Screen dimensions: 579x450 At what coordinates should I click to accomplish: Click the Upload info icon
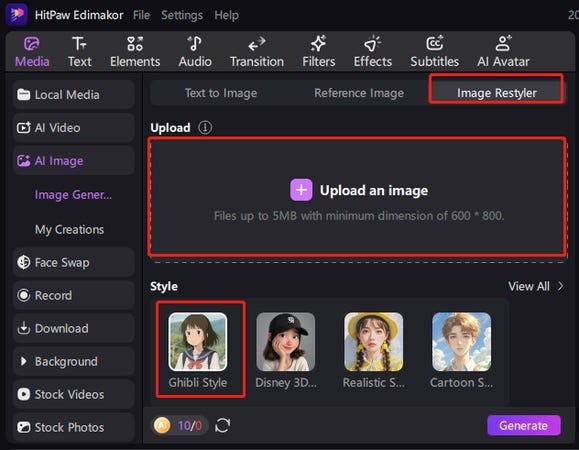pos(205,128)
